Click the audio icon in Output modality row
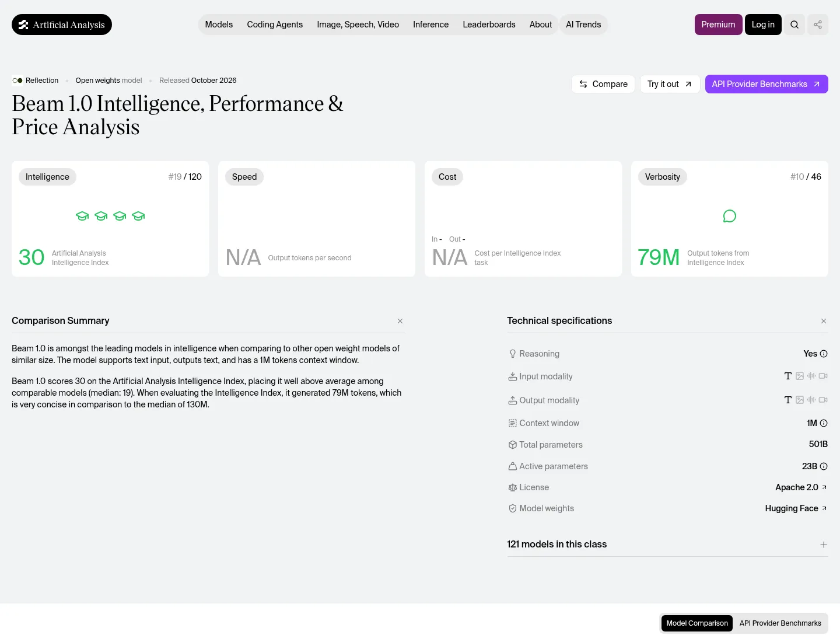The height and width of the screenshot is (642, 840). tap(811, 400)
